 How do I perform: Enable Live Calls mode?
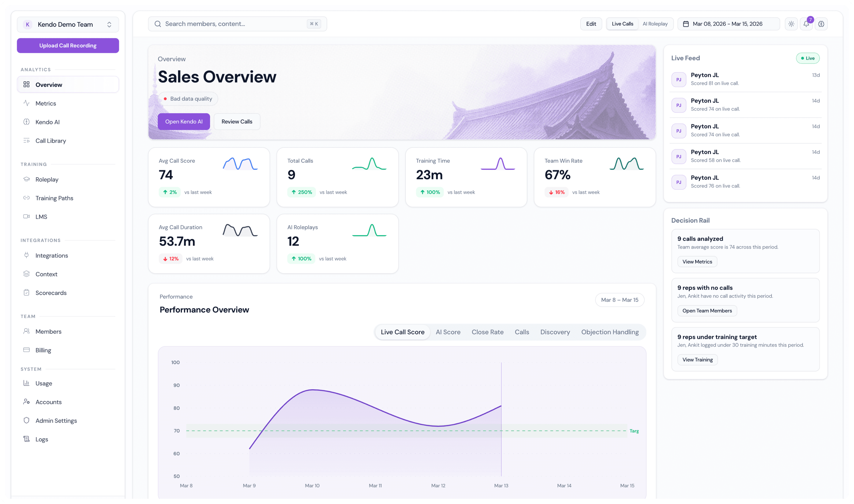click(622, 24)
